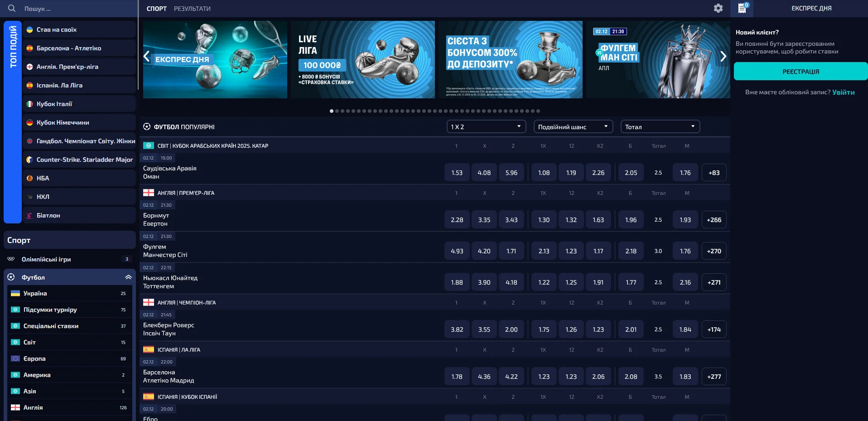868x421 pixels.
Task: Click the Olympic rings icon
Action: click(x=11, y=259)
